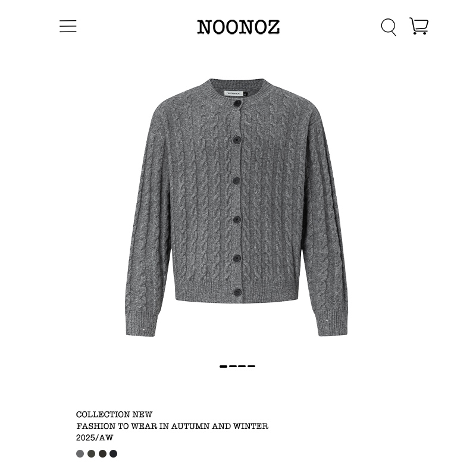Jump to the second carousel slide indicator
The width and height of the screenshot is (476, 476).
tap(233, 367)
